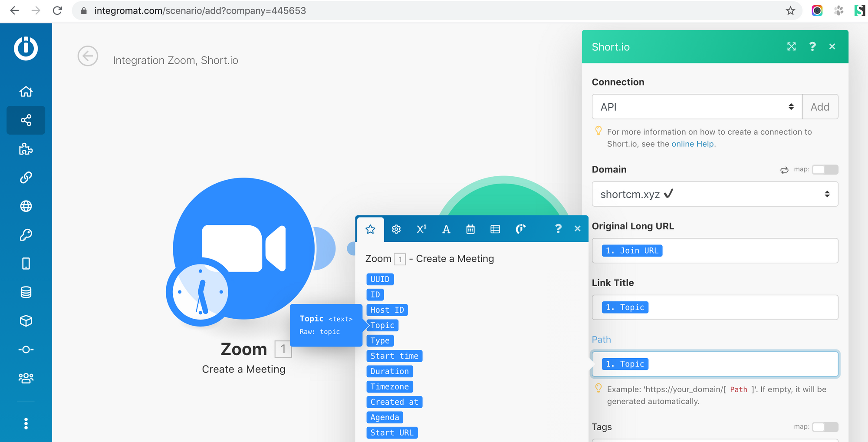Switch to the text functions tab
The width and height of the screenshot is (868, 442).
pos(446,229)
